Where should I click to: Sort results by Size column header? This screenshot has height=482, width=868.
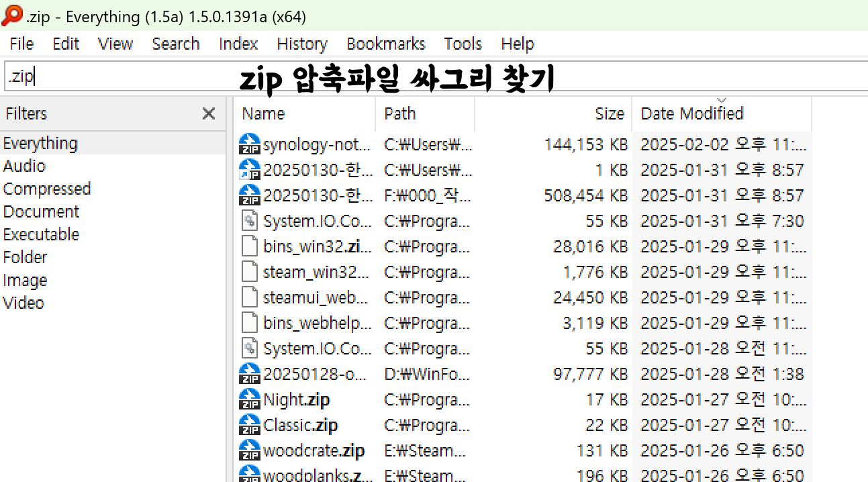pyautogui.click(x=553, y=113)
